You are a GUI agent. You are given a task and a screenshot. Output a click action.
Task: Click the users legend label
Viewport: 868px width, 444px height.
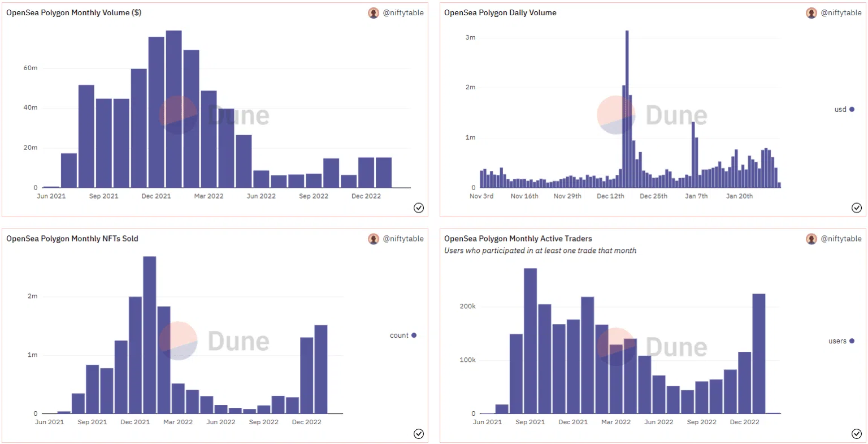click(837, 341)
